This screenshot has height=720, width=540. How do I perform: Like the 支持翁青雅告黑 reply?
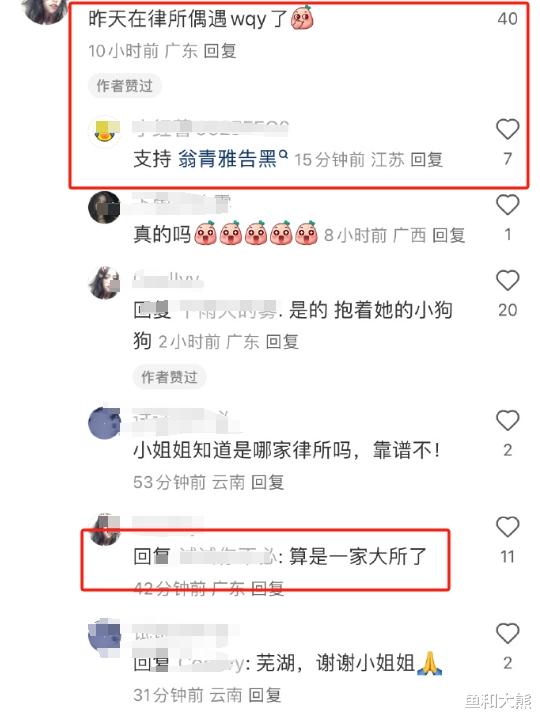[x=507, y=129]
